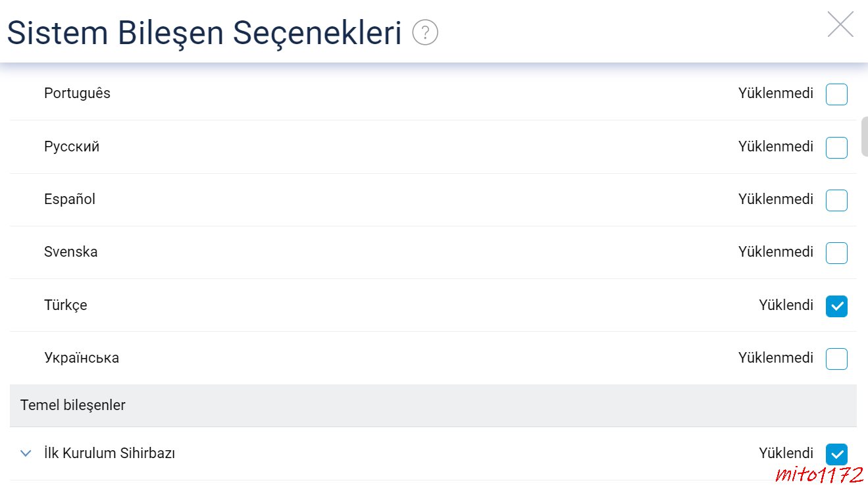This screenshot has width=868, height=491.
Task: Check the Українська language checkbox
Action: point(836,359)
